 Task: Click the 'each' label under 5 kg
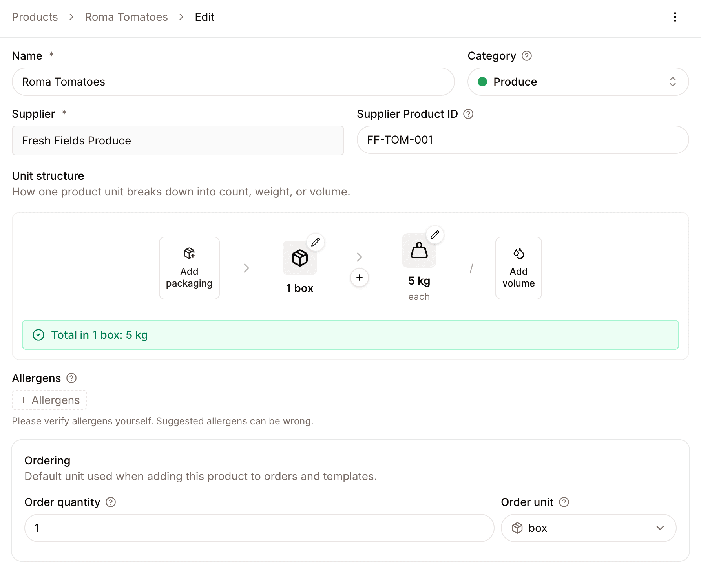tap(419, 297)
